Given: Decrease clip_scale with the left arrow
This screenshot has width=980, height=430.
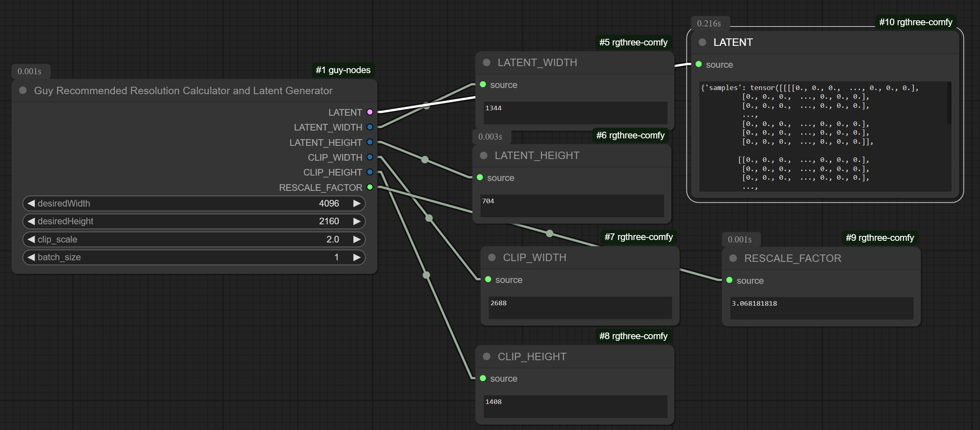Looking at the screenshot, I should coord(31,239).
